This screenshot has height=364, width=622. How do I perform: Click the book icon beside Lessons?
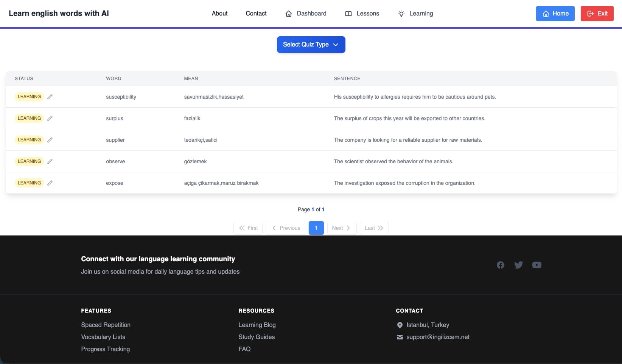(x=348, y=14)
